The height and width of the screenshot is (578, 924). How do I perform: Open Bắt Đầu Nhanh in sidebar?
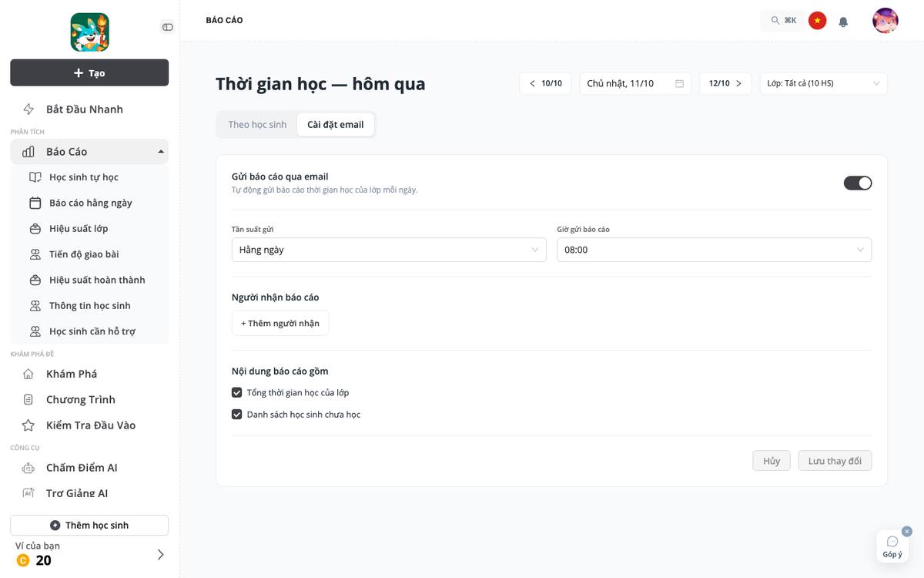pyautogui.click(x=89, y=109)
